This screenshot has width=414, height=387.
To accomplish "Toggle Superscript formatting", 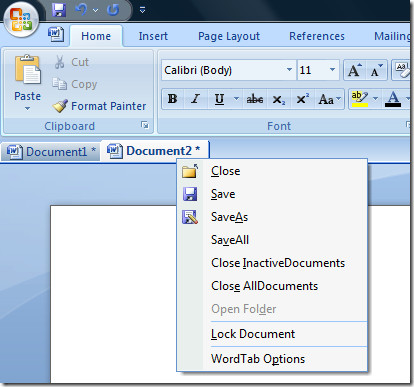I will [x=302, y=99].
